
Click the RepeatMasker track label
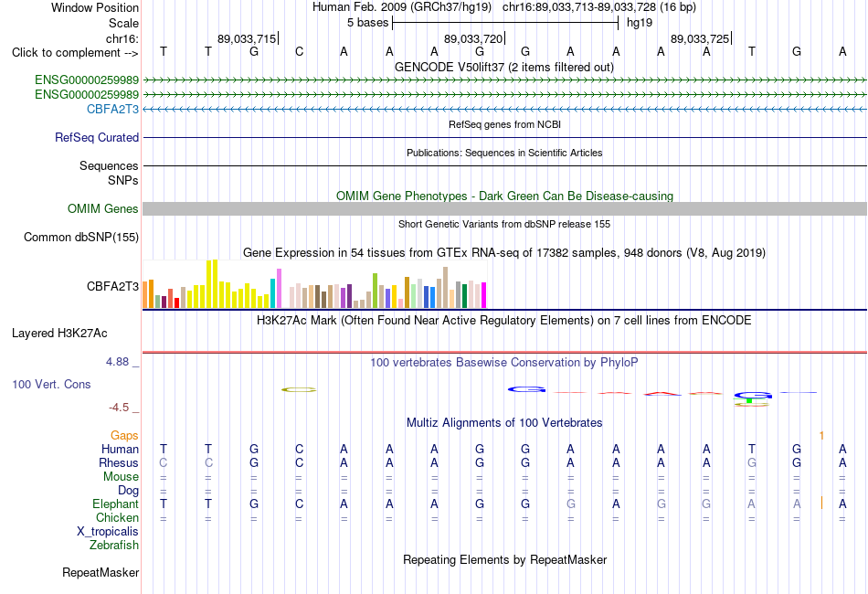click(x=101, y=573)
